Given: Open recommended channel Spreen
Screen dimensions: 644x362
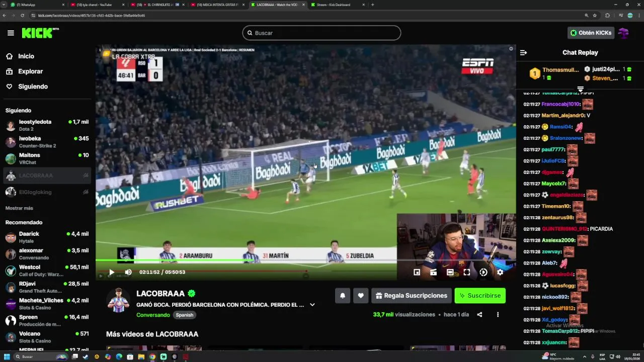Looking at the screenshot, I should [47, 320].
